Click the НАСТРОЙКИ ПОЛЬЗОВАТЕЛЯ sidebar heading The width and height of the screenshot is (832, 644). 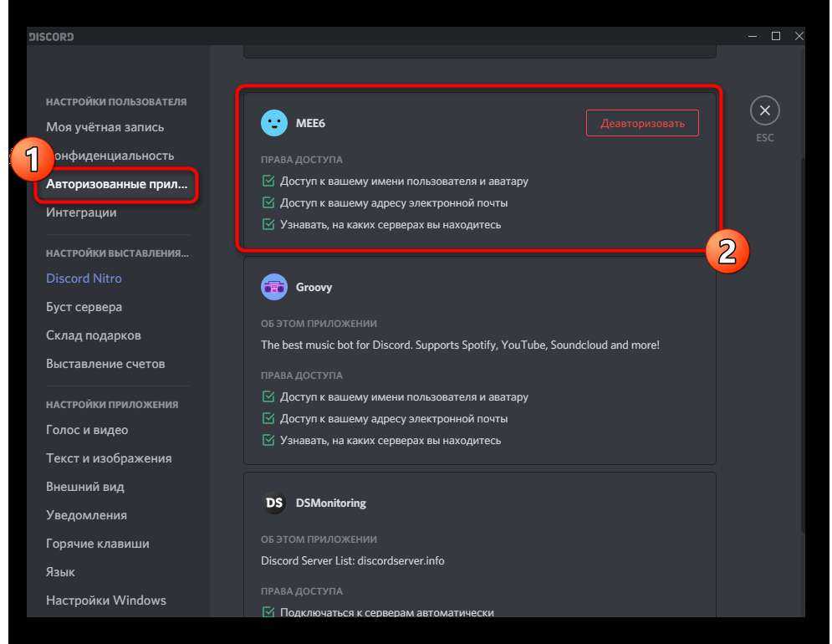[116, 102]
